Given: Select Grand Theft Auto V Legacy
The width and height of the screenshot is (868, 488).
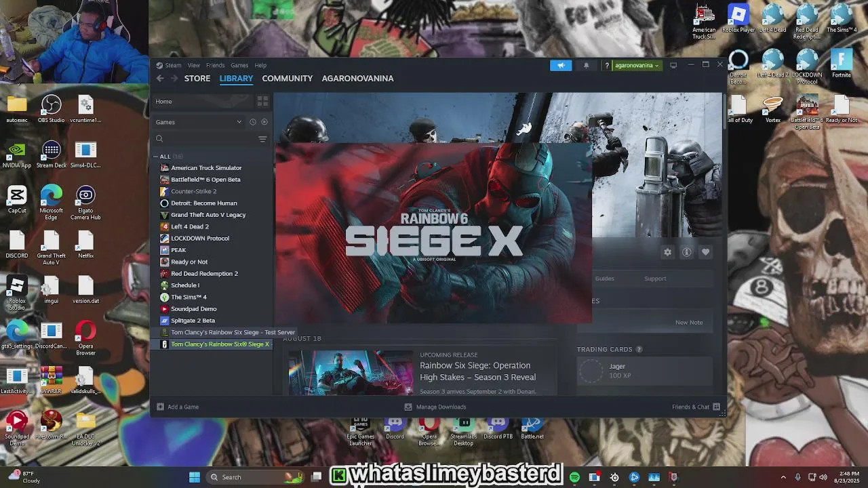Looking at the screenshot, I should pyautogui.click(x=208, y=215).
